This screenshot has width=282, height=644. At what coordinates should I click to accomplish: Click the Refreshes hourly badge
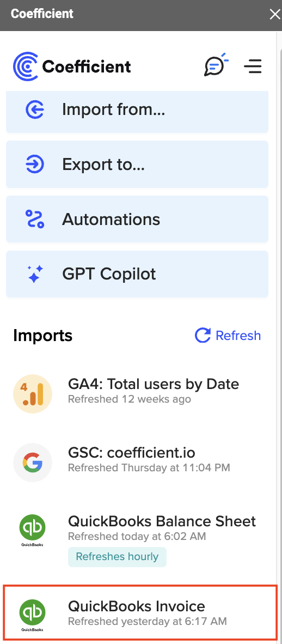click(x=118, y=557)
